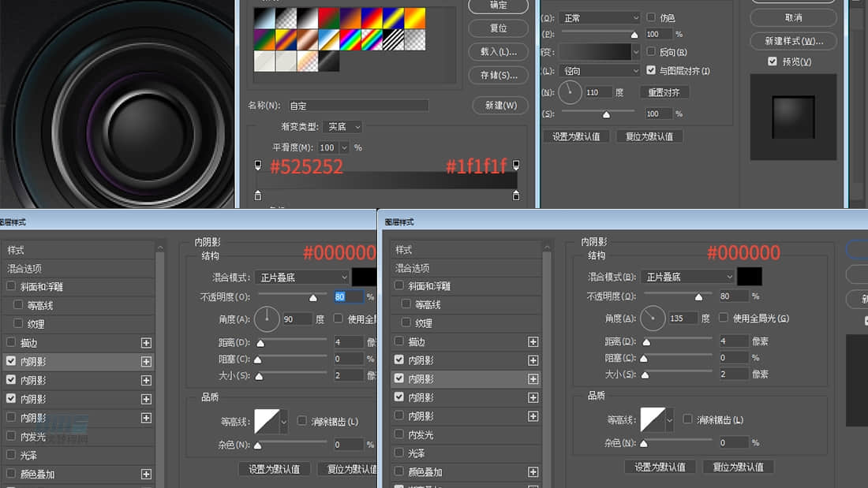Image resolution: width=868 pixels, height=488 pixels.
Task: Select the left color stop under #525252
Action: (258, 196)
